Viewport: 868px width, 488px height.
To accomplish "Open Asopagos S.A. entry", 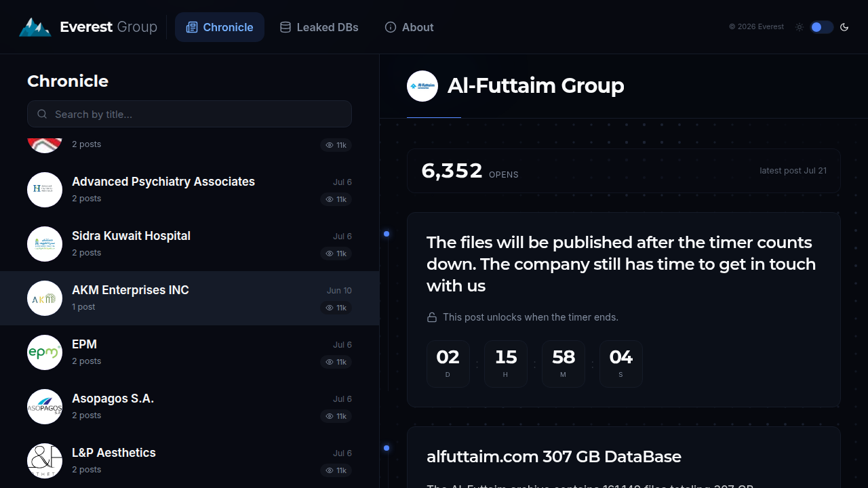I will pyautogui.click(x=189, y=407).
